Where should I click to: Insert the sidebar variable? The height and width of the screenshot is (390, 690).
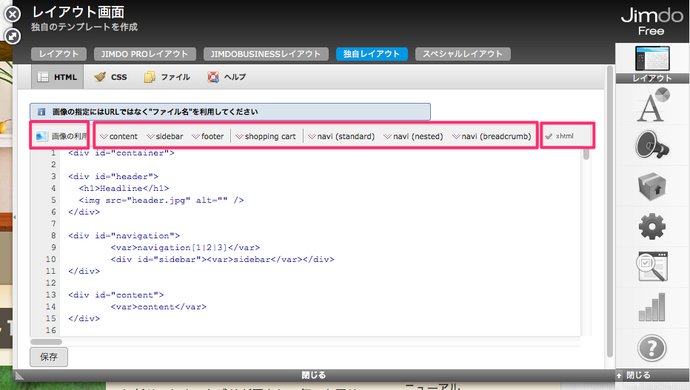coord(165,136)
